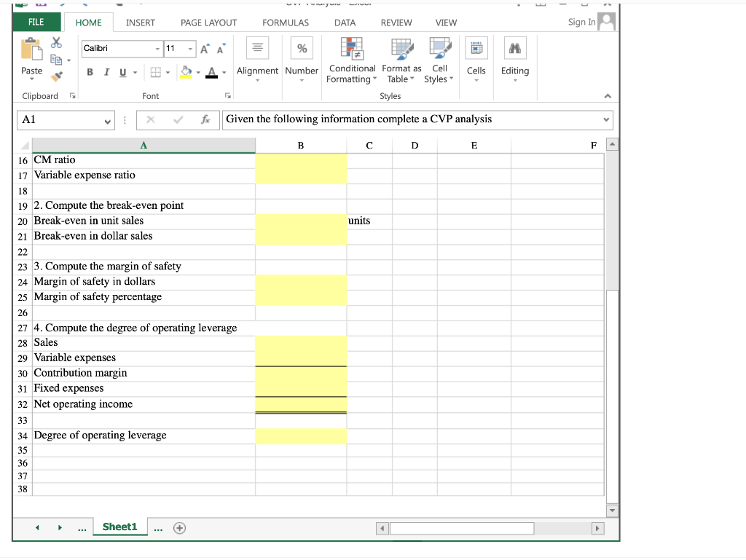Click next sheet navigation arrow
746x560 pixels.
click(x=60, y=528)
